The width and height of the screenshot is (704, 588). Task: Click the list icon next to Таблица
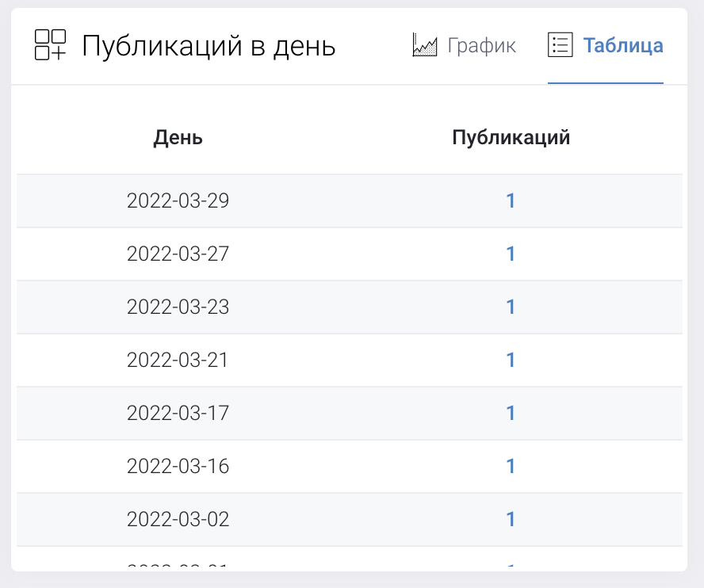tap(561, 45)
